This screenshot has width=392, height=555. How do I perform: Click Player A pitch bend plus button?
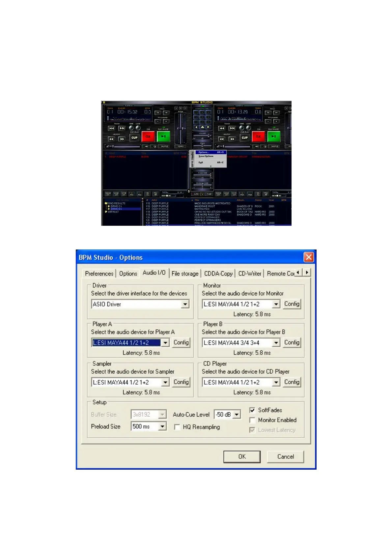pos(166,121)
